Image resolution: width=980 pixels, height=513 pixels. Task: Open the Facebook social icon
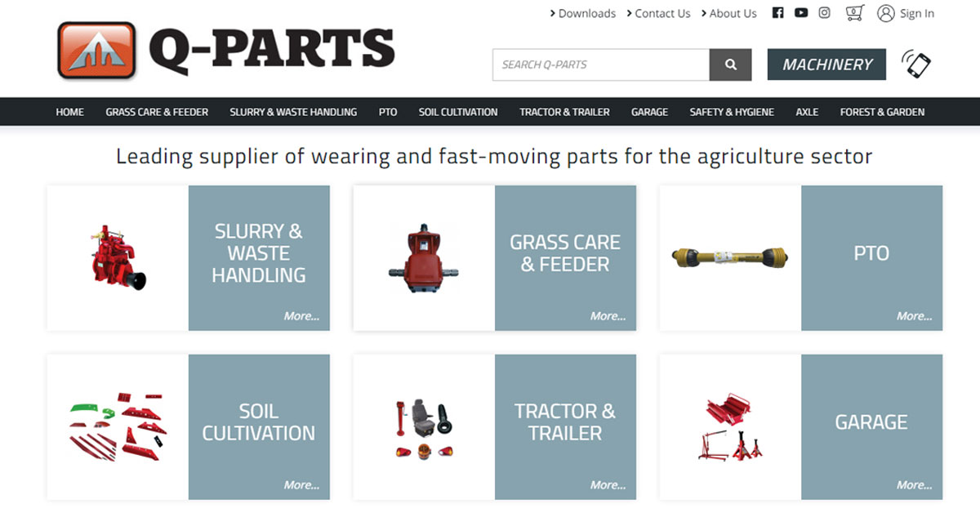click(777, 13)
